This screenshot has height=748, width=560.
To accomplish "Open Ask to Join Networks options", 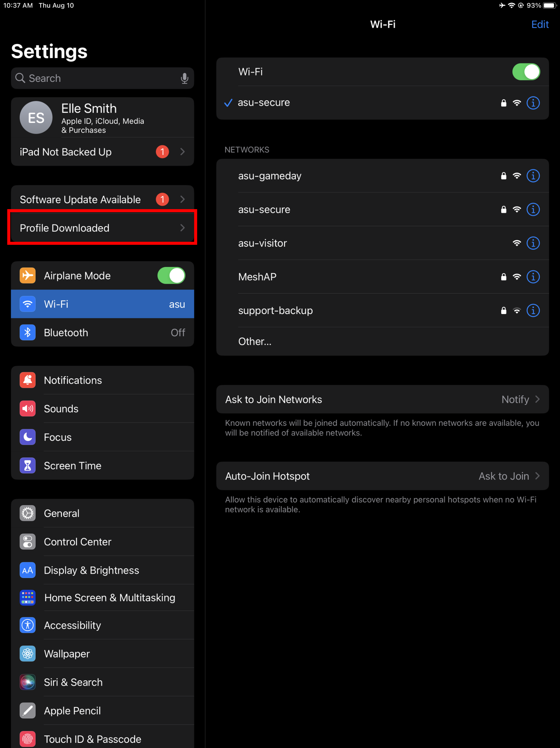I will [x=383, y=399].
